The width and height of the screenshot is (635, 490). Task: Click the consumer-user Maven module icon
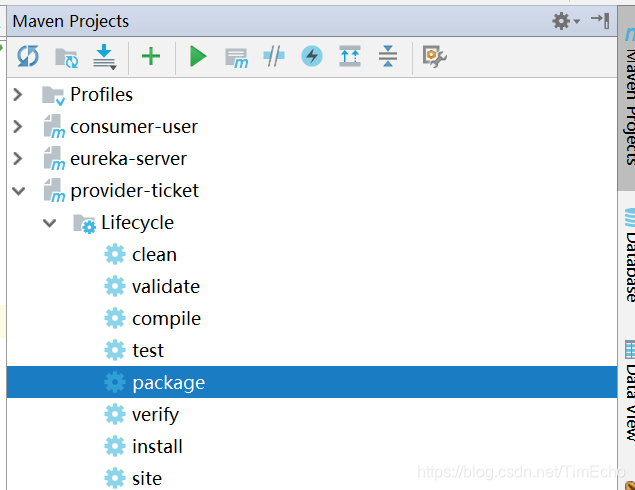click(54, 126)
